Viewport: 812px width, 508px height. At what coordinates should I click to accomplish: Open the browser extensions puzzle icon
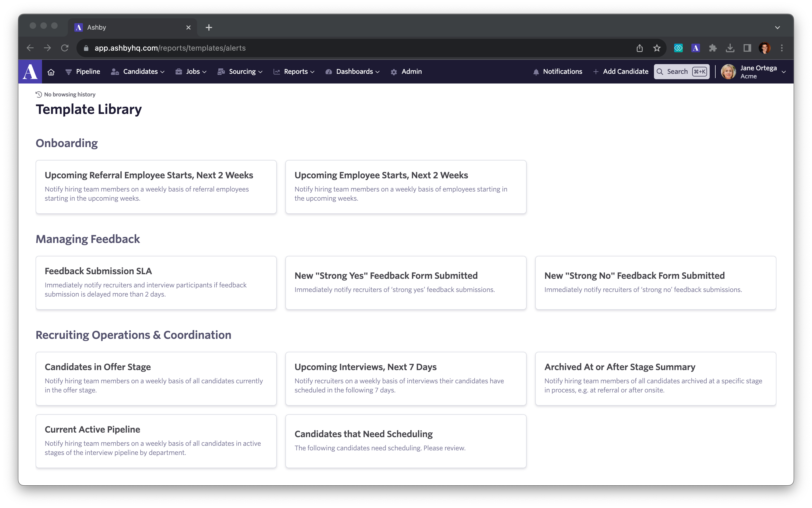(x=713, y=48)
